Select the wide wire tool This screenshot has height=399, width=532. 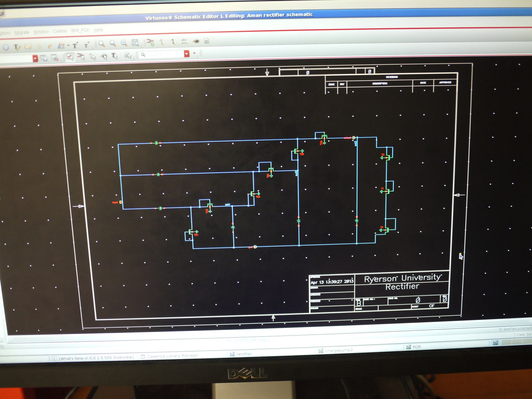click(x=173, y=41)
